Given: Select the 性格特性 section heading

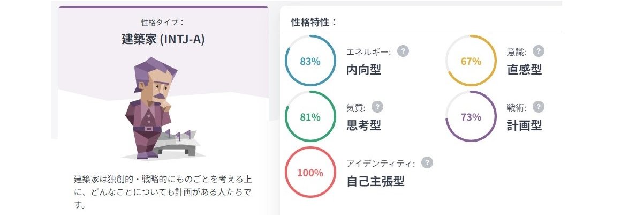Looking at the screenshot, I should 314,22.
